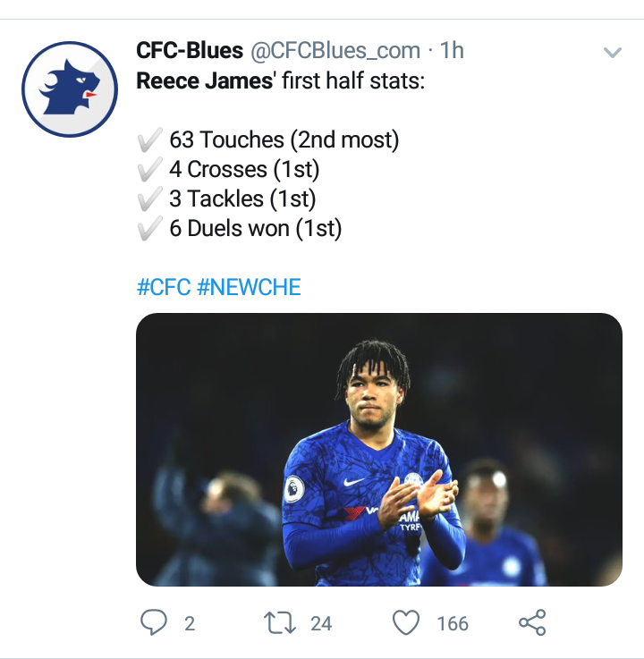Open the #NEWCHE hashtag
Screen dimensions: 644x659
pyautogui.click(x=249, y=287)
